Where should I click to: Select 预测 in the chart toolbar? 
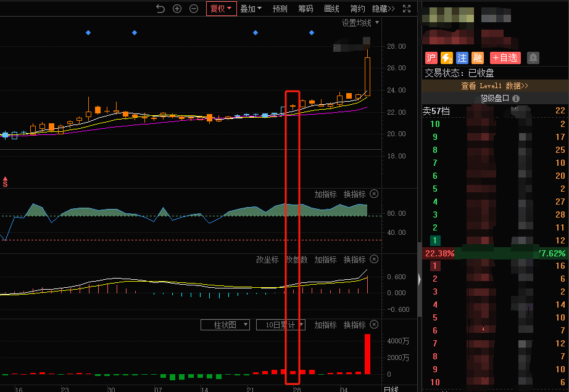point(280,9)
